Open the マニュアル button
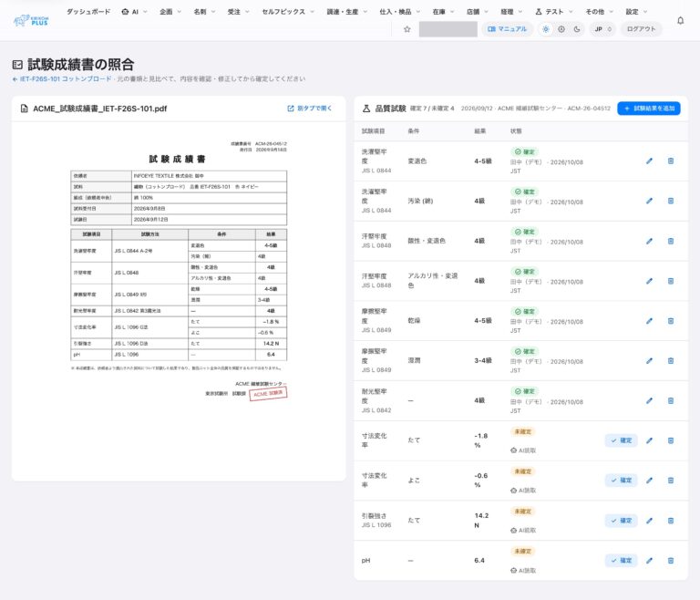The height and width of the screenshot is (600, 700). (x=507, y=29)
